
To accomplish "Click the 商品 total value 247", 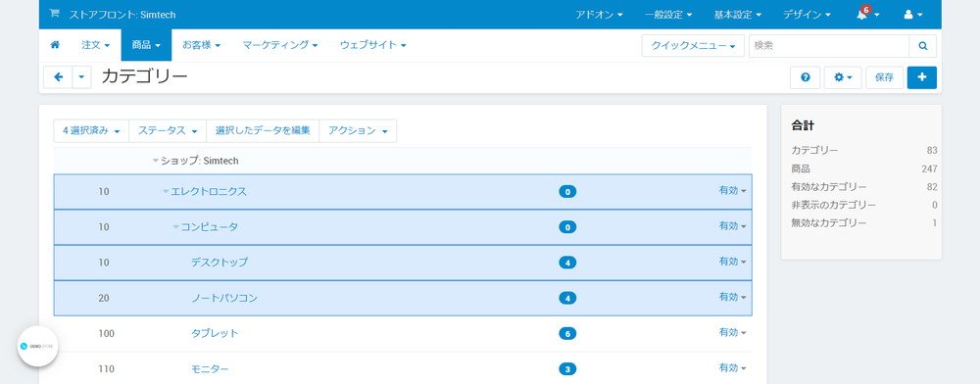I will (x=929, y=168).
